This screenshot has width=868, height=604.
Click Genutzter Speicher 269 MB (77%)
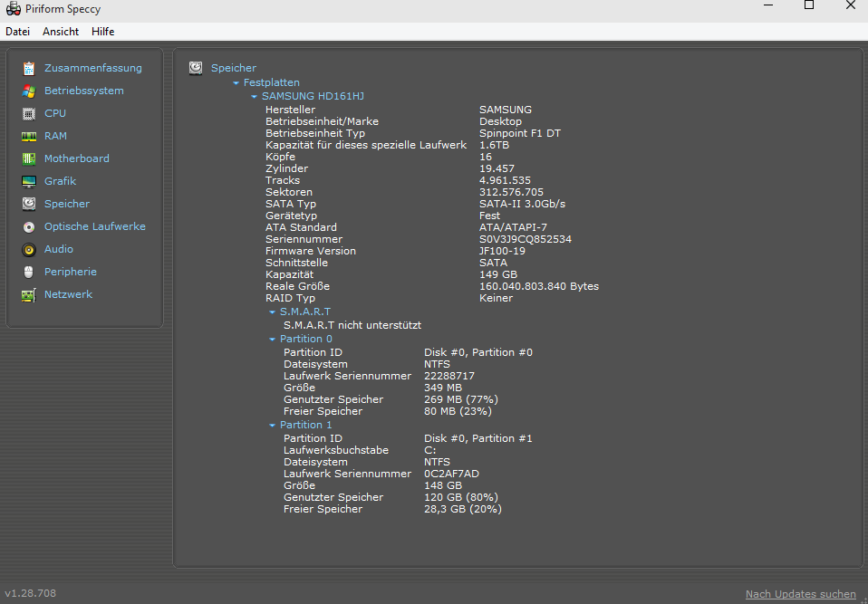click(461, 399)
